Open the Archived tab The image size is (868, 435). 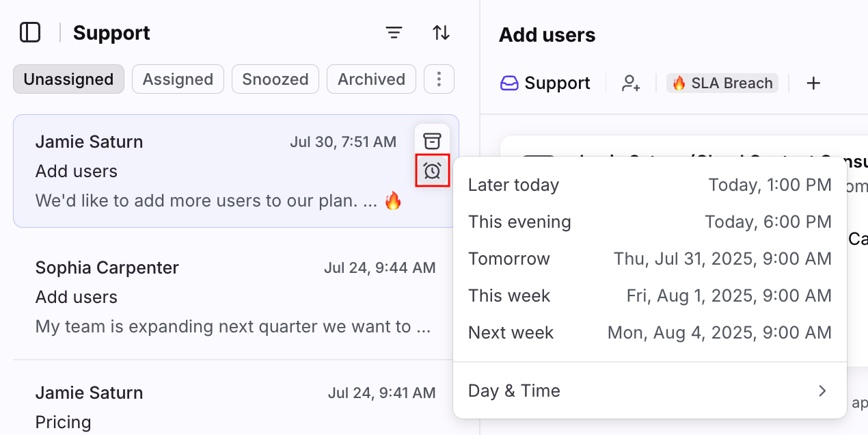pos(371,79)
